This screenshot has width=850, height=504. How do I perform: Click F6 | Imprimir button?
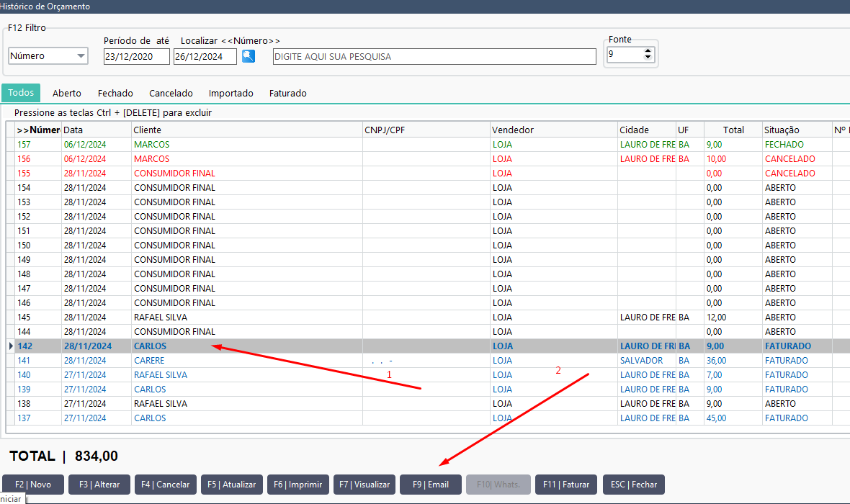(x=298, y=485)
